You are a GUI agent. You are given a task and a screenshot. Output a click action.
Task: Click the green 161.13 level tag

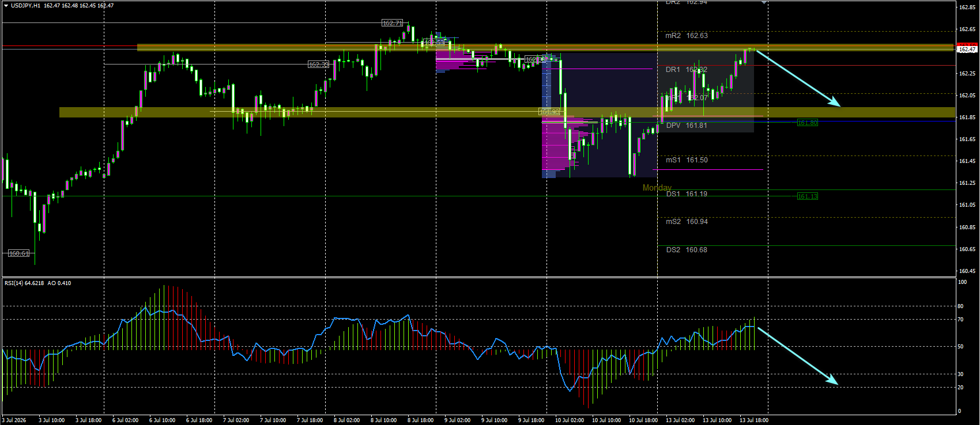807,196
